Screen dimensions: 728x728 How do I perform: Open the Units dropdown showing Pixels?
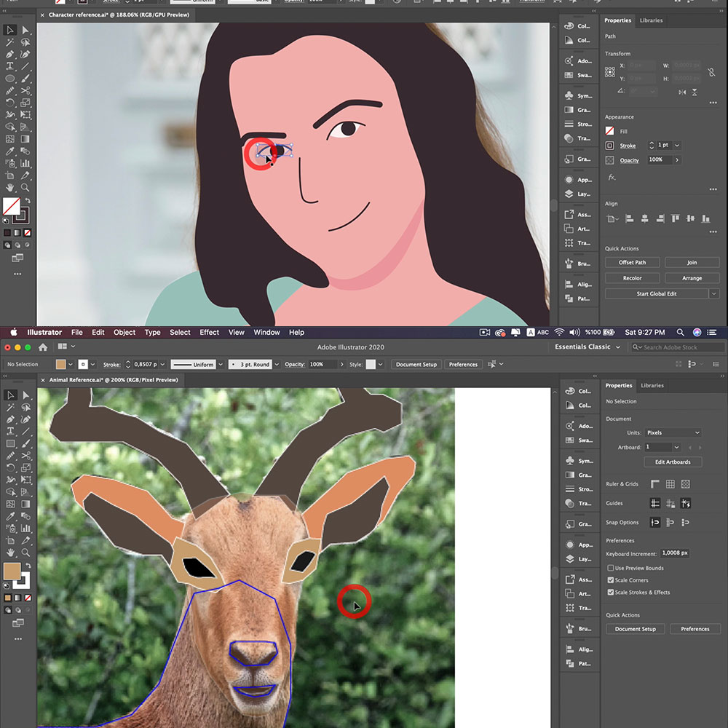673,432
